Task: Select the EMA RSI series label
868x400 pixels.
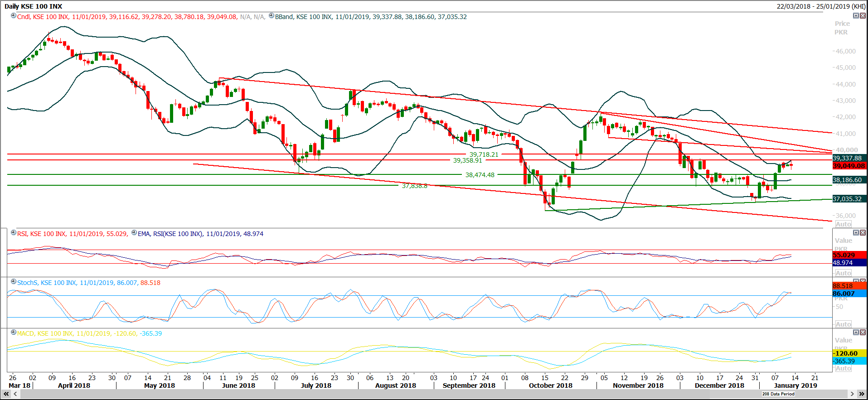Action: (x=170, y=234)
